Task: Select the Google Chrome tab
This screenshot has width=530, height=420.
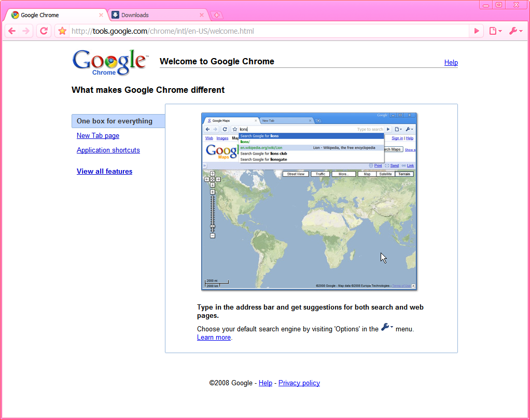Action: point(57,15)
